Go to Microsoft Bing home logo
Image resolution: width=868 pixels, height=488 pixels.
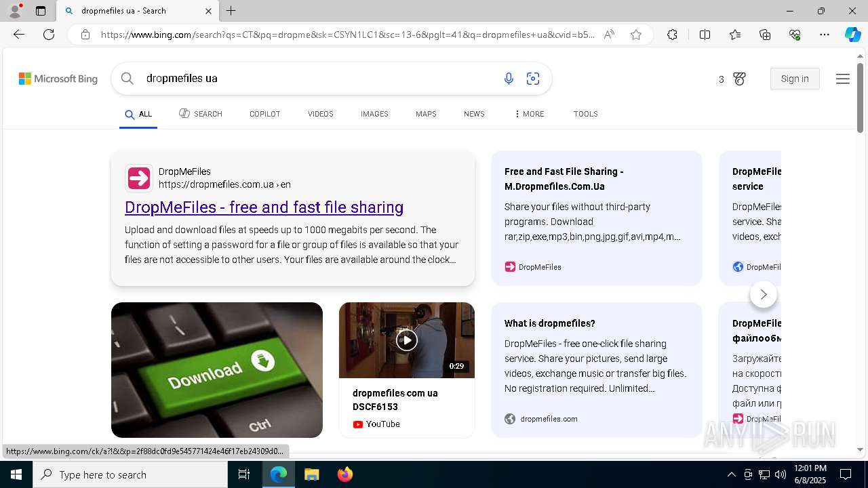point(58,79)
